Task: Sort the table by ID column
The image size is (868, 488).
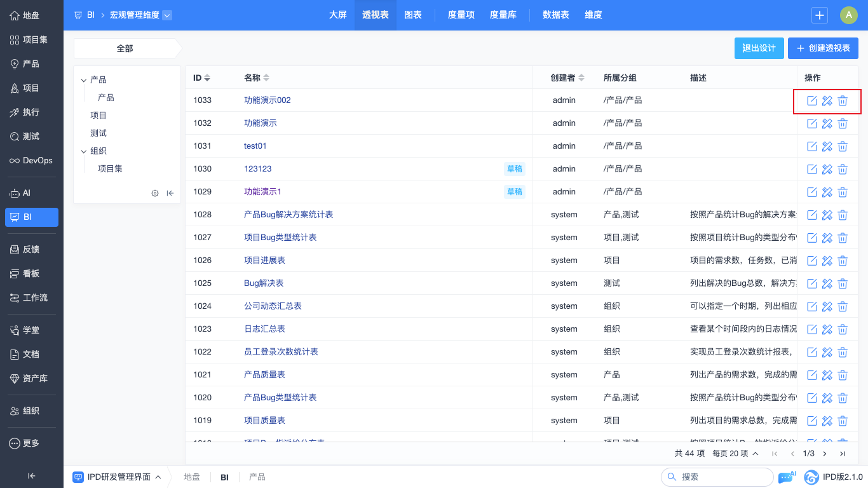Action: point(207,78)
